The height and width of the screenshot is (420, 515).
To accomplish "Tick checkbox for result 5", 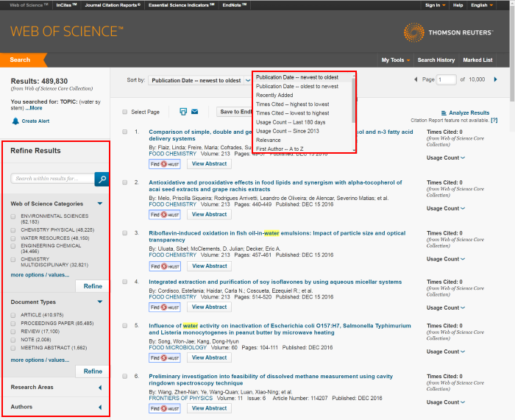I will pos(125,325).
